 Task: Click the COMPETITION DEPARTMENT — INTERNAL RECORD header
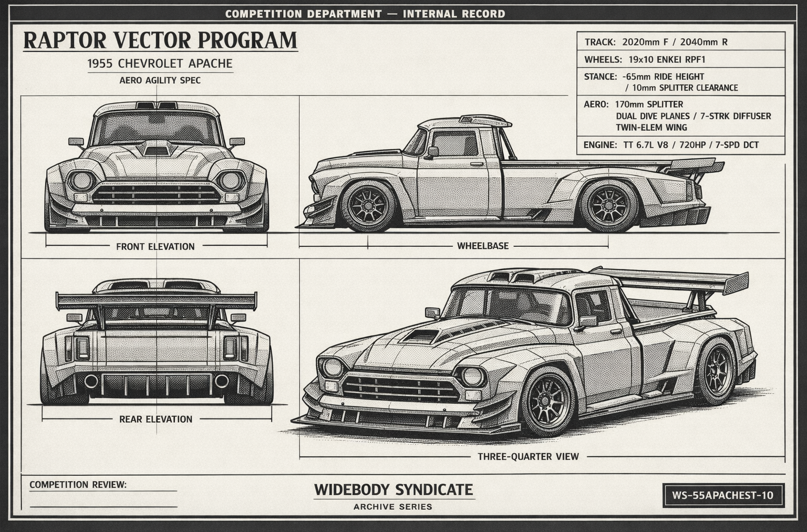(x=365, y=14)
